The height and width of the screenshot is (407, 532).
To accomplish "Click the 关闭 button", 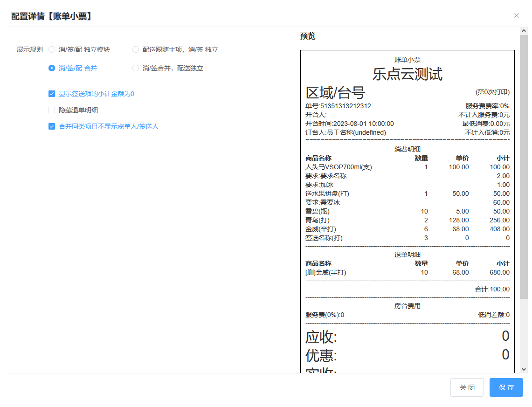I will click(467, 387).
